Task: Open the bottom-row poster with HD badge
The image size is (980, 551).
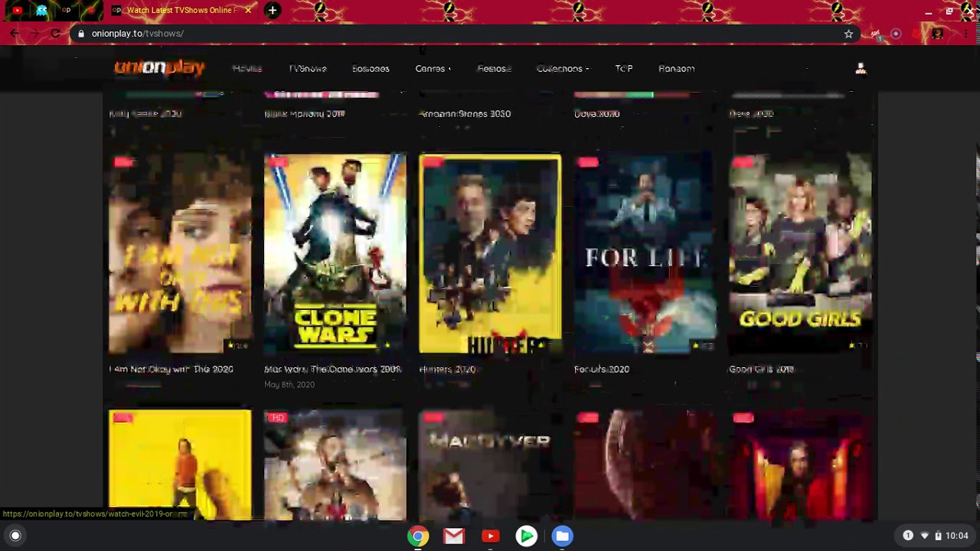Action: click(x=335, y=465)
